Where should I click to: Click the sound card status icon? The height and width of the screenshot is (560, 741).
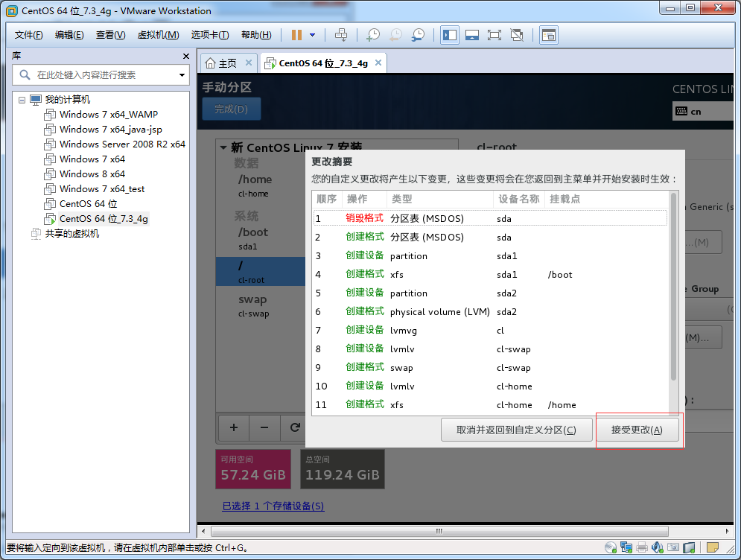point(658,547)
